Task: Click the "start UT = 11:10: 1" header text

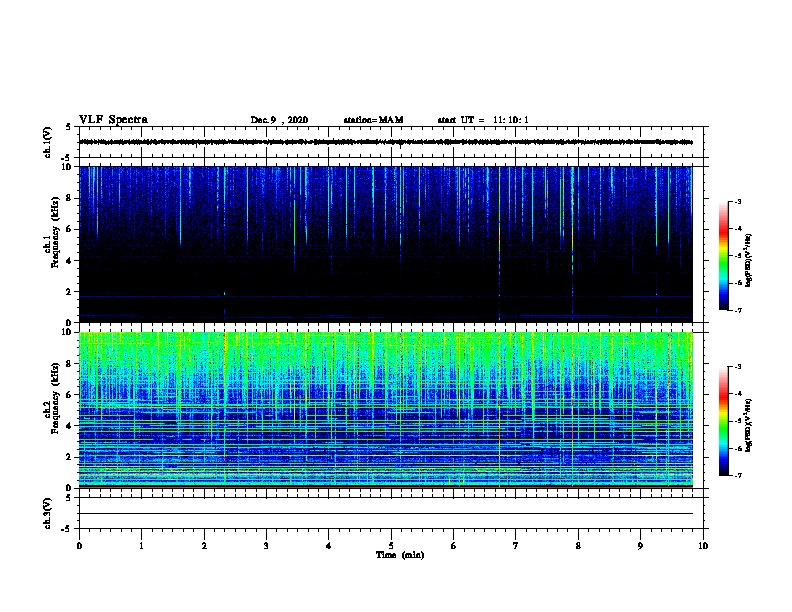Action: point(483,120)
